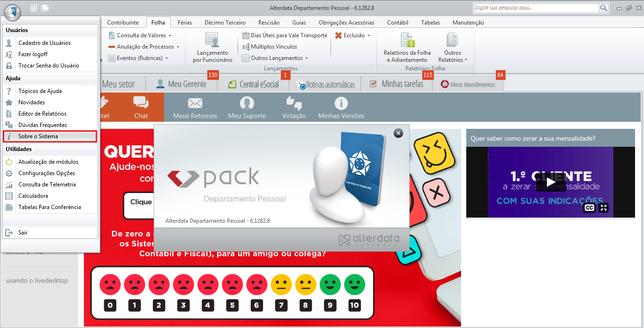The width and height of the screenshot is (644, 328).
Task: Launch Atualização de módulos
Action: (50, 162)
